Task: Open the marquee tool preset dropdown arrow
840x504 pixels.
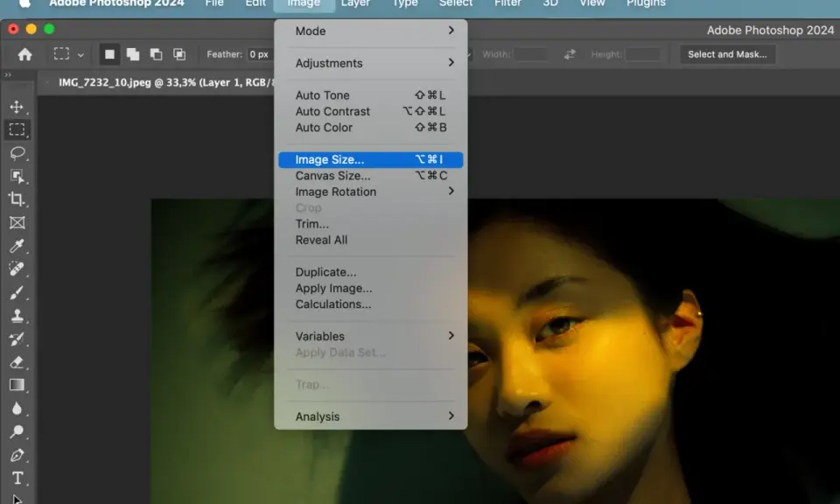Action: click(80, 54)
